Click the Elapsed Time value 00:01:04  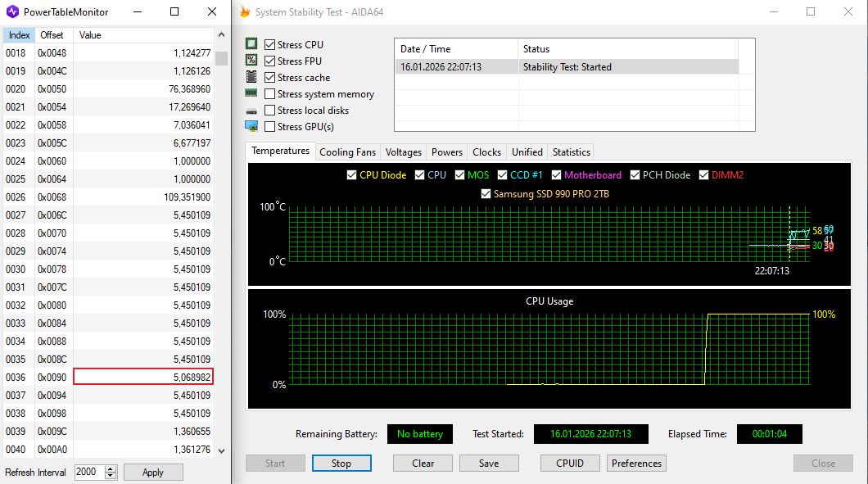point(770,434)
